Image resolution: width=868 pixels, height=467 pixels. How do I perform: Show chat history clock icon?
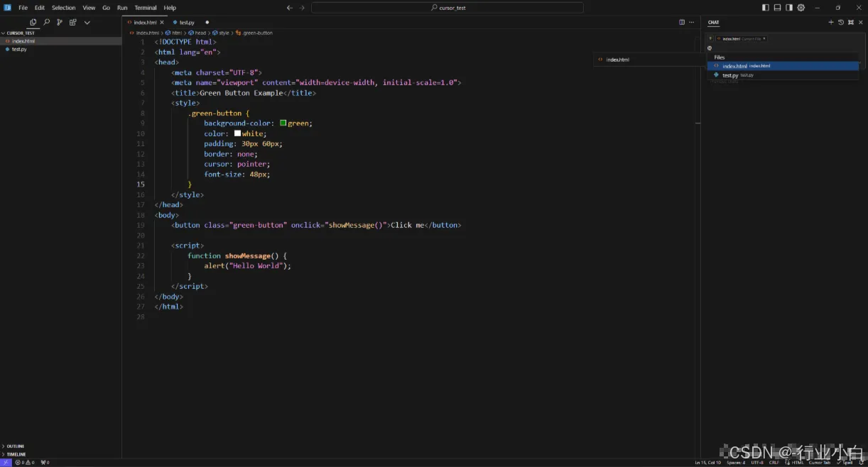coord(841,22)
